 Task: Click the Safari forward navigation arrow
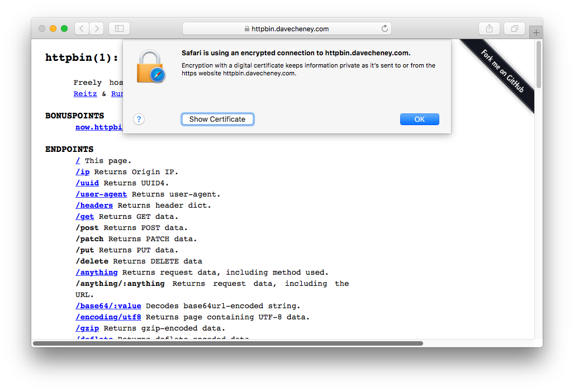(97, 28)
